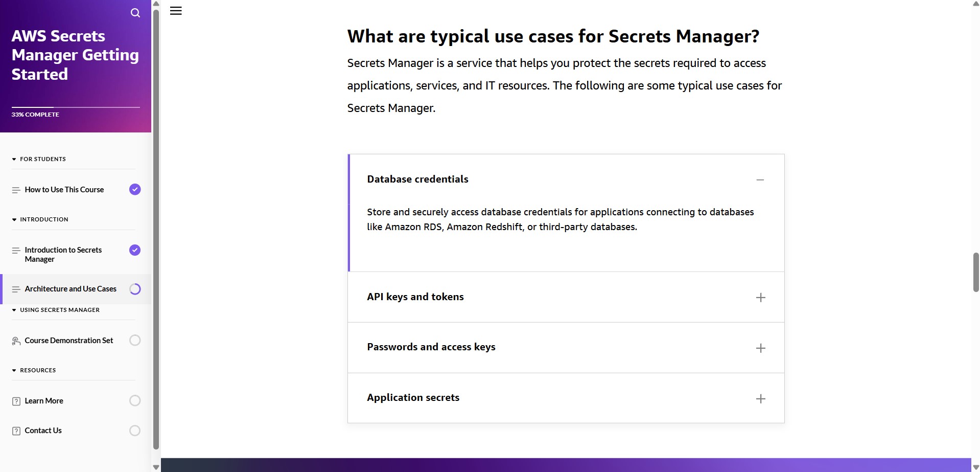The width and height of the screenshot is (980, 472).
Task: Click the completed checkmark for How to Use This Course
Action: pos(135,189)
